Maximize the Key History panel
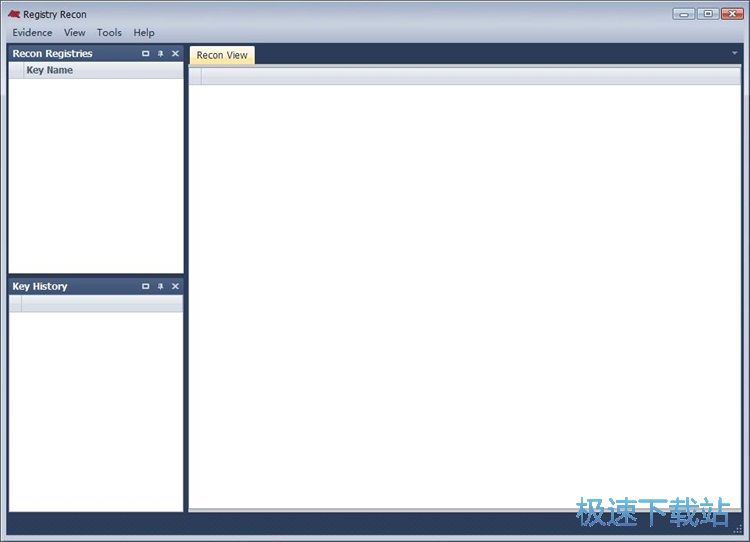The width and height of the screenshot is (750, 542). click(x=145, y=286)
